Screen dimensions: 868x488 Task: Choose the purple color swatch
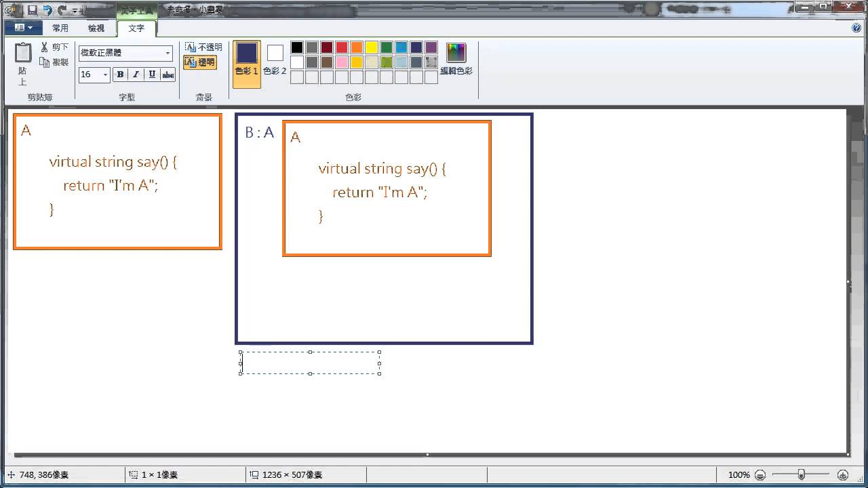[431, 47]
